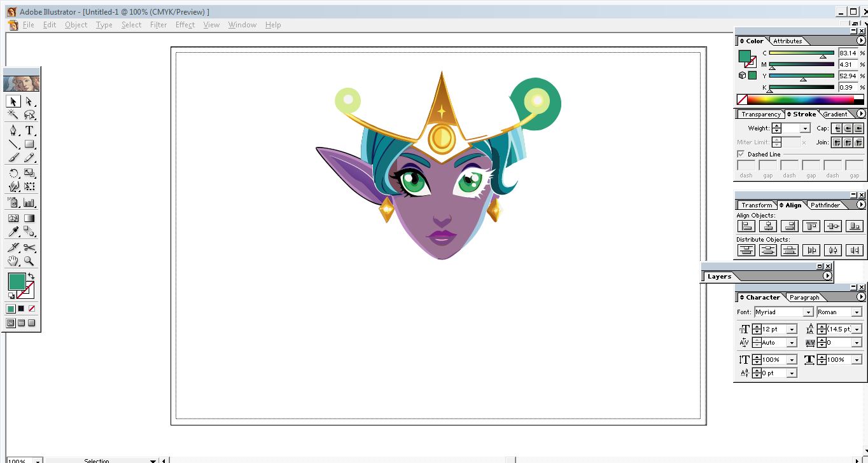Activate the Free Transform tool

click(x=29, y=187)
